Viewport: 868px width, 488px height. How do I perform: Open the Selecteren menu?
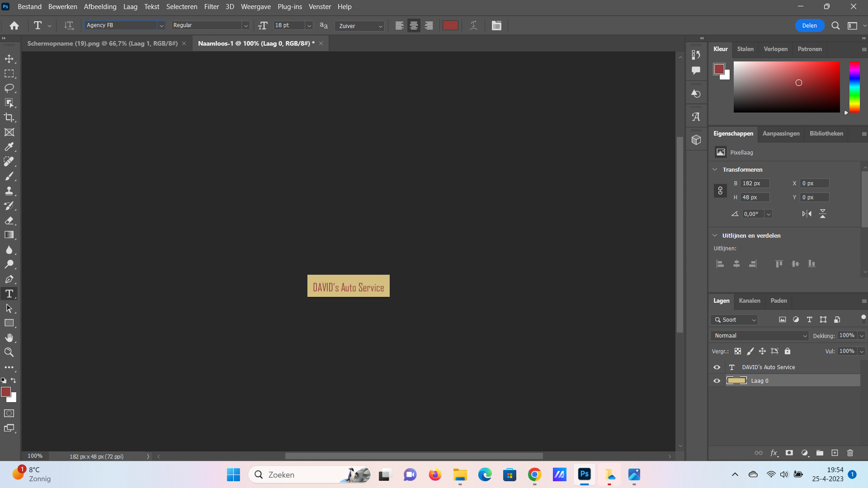tap(181, 7)
